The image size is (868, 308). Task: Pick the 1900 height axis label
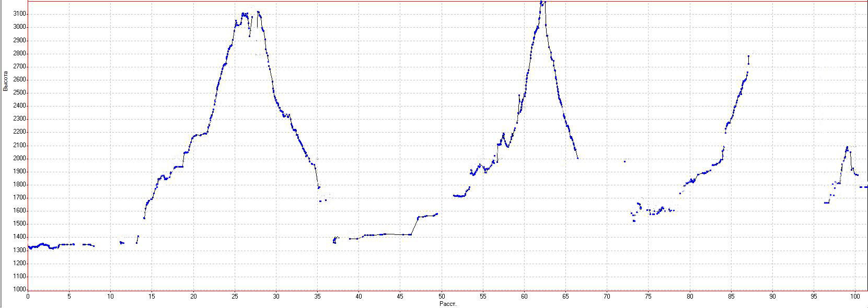(x=19, y=171)
